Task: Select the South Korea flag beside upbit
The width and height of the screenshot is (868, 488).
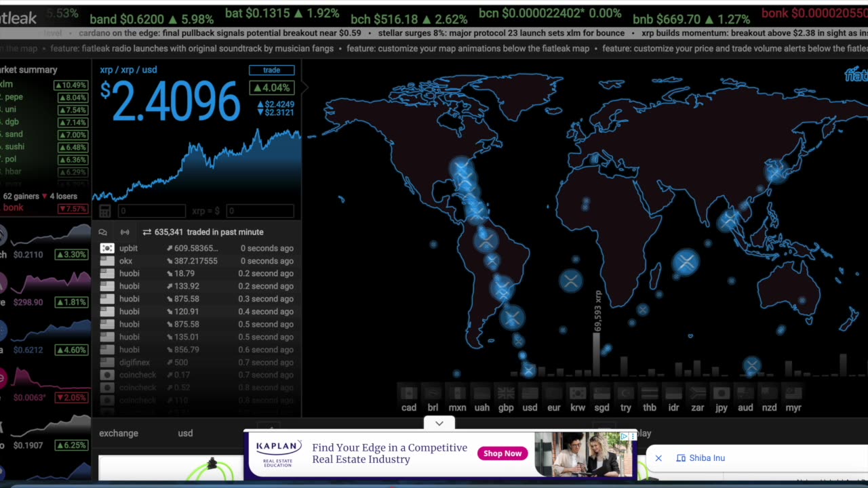Action: (107, 248)
